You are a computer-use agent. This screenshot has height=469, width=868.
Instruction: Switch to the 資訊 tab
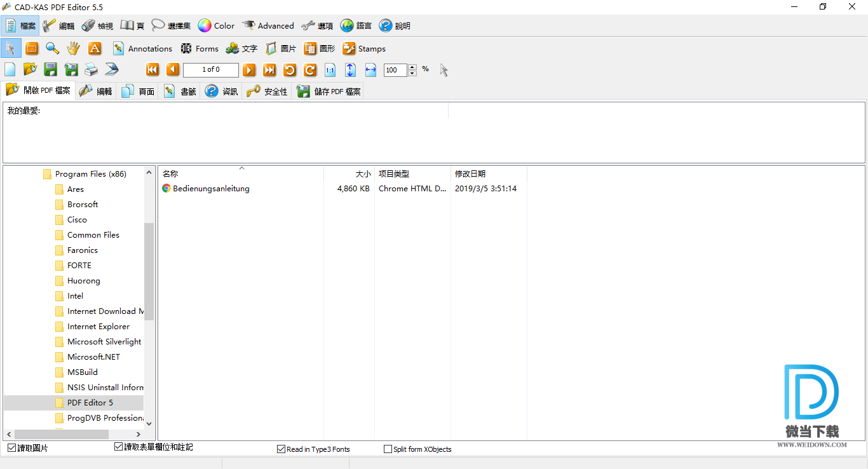[222, 92]
